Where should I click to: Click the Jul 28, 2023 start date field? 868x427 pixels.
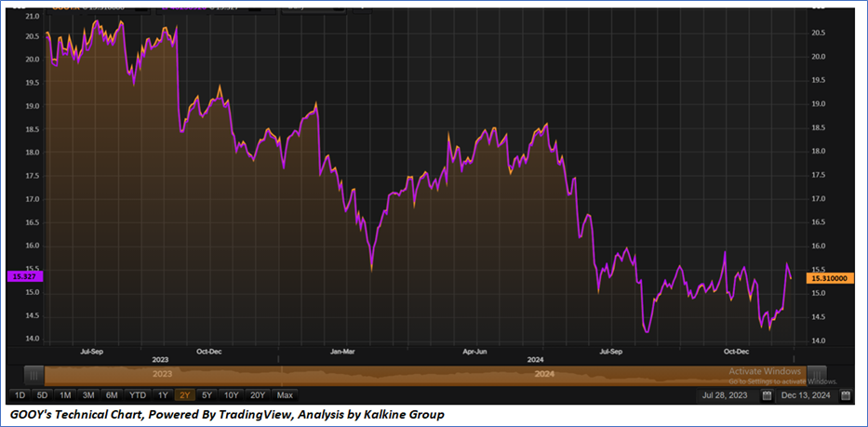(x=728, y=395)
